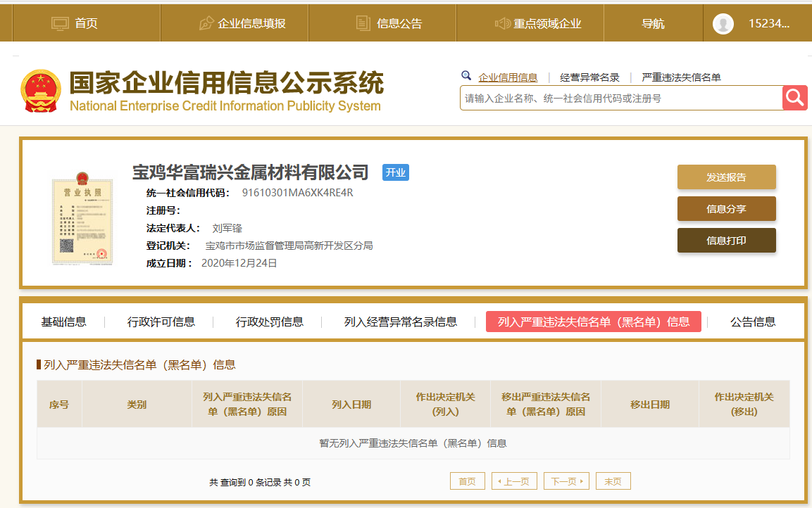Click the user avatar icon
The width and height of the screenshot is (812, 508).
click(x=723, y=24)
